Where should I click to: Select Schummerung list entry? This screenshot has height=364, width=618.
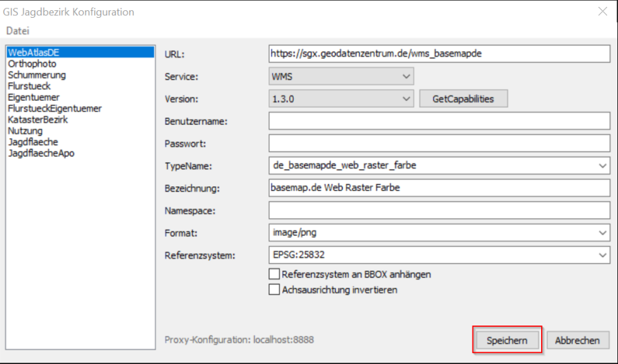36,75
